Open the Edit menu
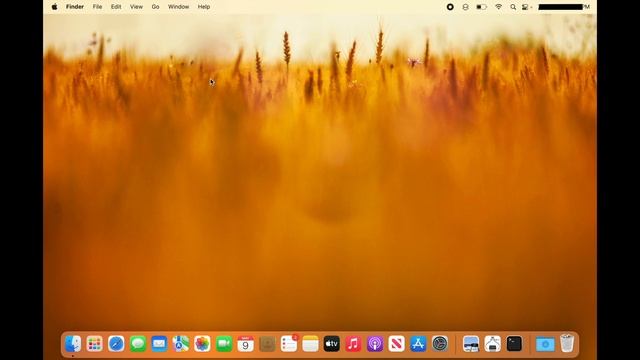 pyautogui.click(x=116, y=7)
